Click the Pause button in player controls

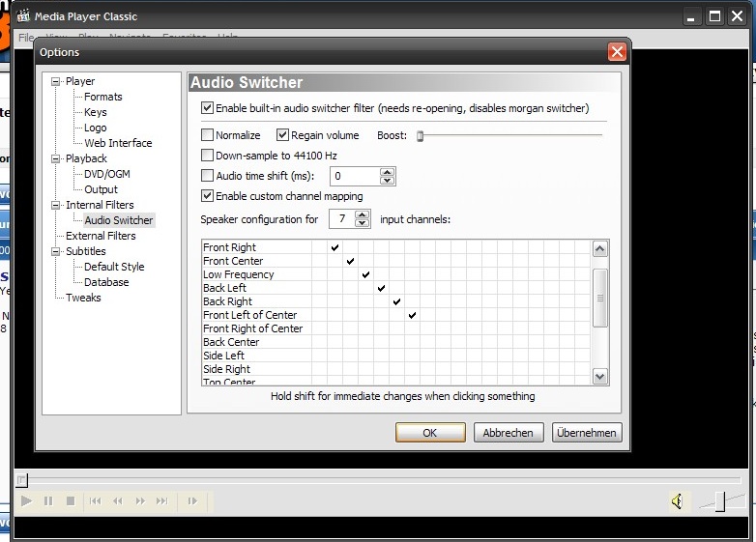pyautogui.click(x=48, y=501)
